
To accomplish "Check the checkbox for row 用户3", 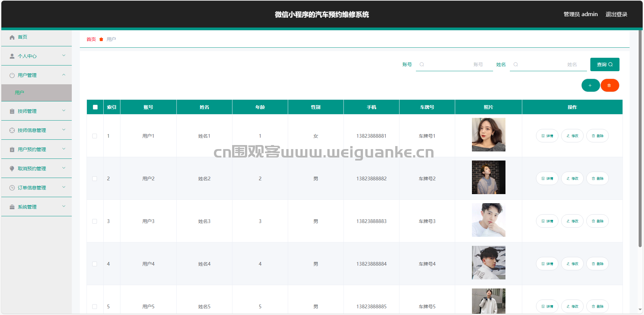I will (95, 221).
